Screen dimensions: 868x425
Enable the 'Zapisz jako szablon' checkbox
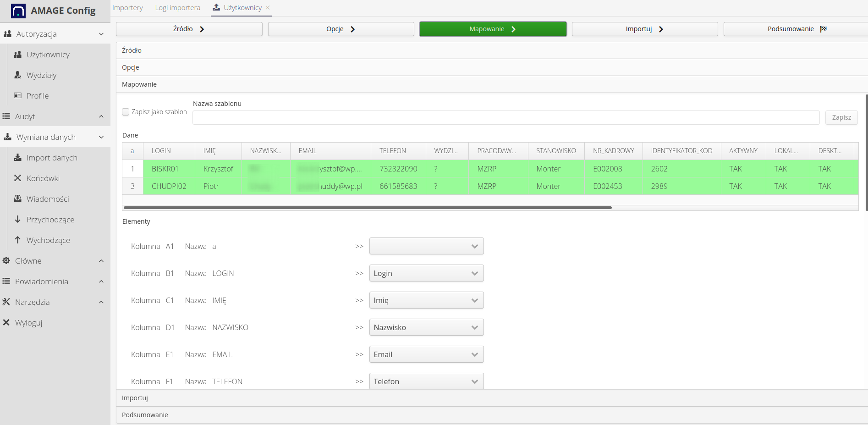click(x=126, y=112)
